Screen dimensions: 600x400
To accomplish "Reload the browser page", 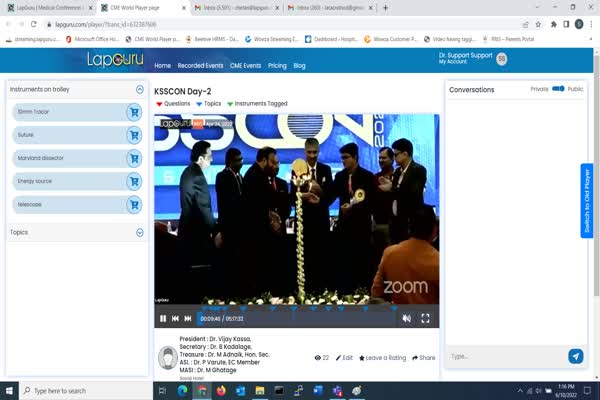I will (x=34, y=24).
